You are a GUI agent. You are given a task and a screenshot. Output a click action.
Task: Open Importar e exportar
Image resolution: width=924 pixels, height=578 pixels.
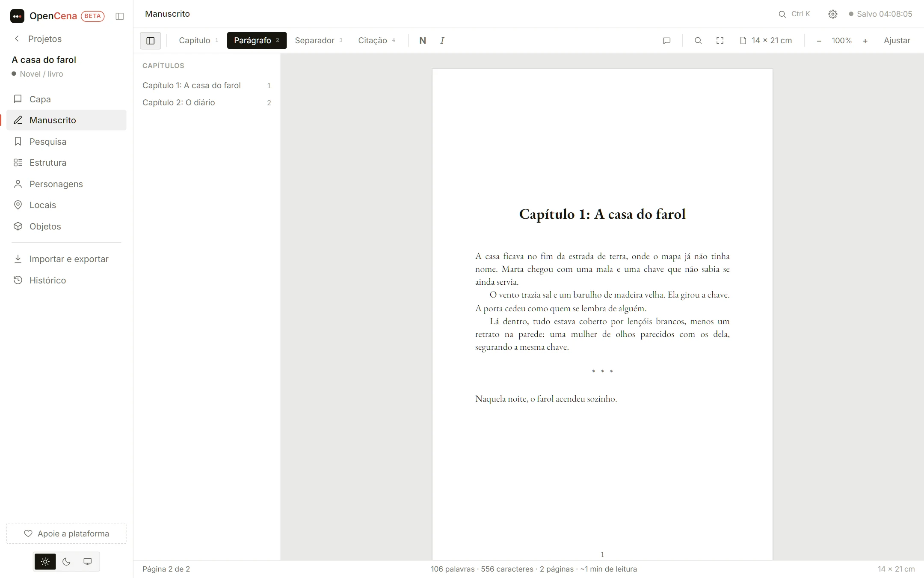(66, 259)
